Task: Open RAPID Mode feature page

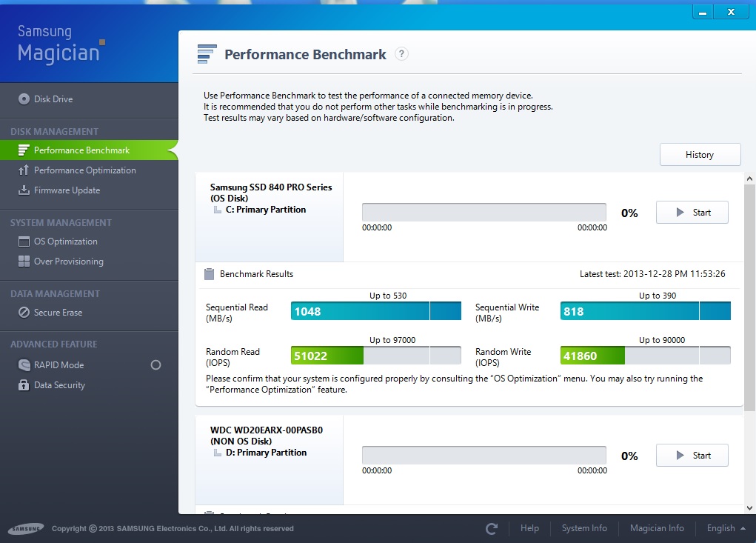Action: click(58, 365)
